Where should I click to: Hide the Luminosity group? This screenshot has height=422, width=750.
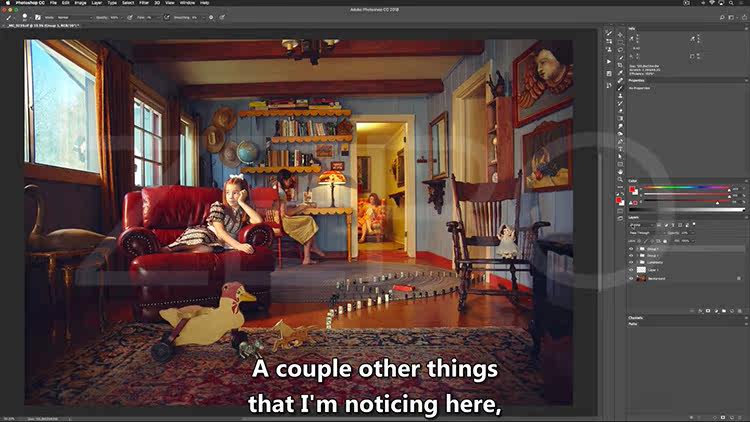pos(631,262)
